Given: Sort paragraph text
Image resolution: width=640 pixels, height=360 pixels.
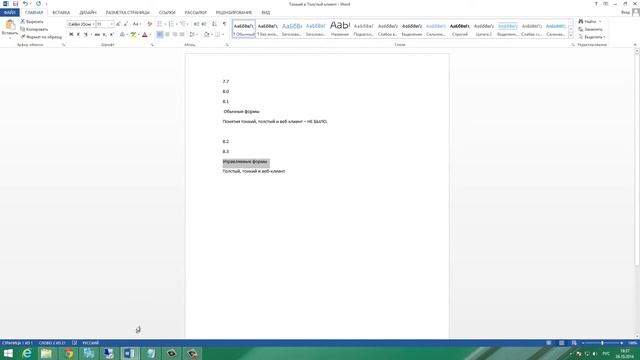Looking at the screenshot, I should pyautogui.click(x=214, y=24).
